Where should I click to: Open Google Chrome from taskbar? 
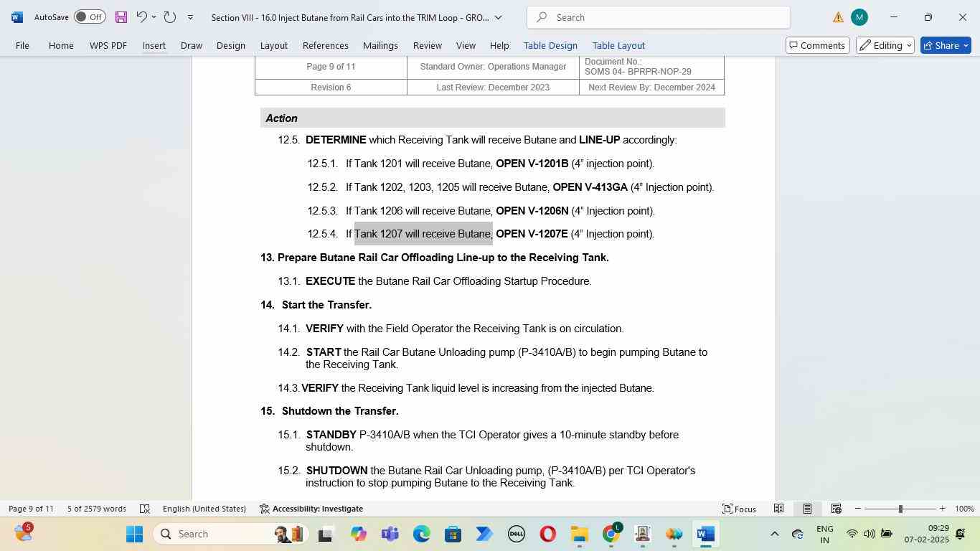pos(611,534)
